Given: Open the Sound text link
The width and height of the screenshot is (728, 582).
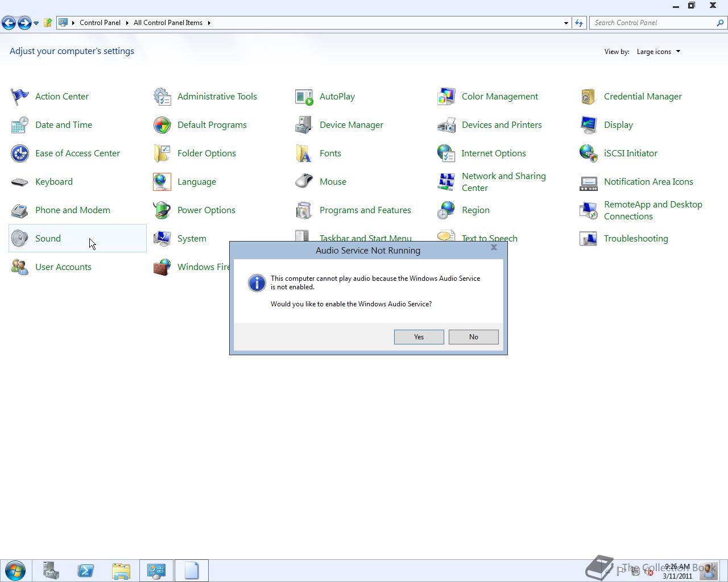Looking at the screenshot, I should click(48, 239).
